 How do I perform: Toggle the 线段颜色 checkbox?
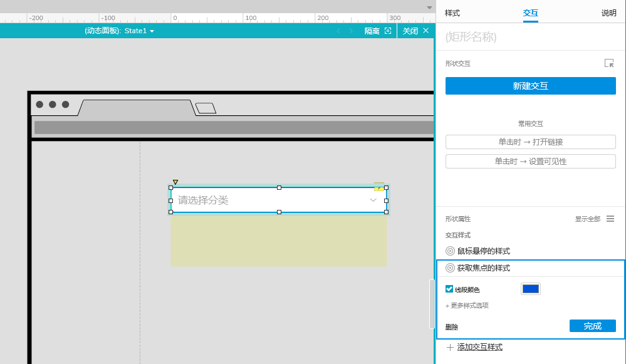(x=449, y=289)
